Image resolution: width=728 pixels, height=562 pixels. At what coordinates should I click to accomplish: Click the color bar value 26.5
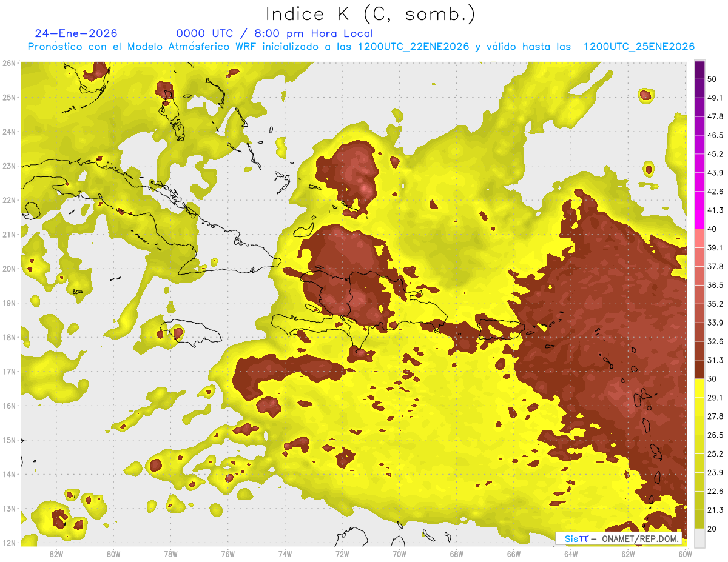pyautogui.click(x=715, y=435)
